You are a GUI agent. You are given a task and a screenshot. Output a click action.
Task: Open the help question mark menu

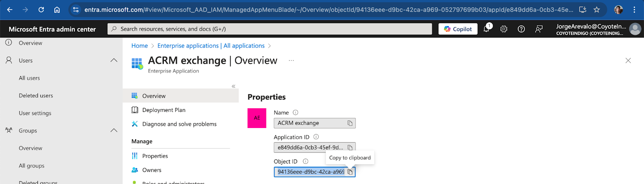pos(521,29)
